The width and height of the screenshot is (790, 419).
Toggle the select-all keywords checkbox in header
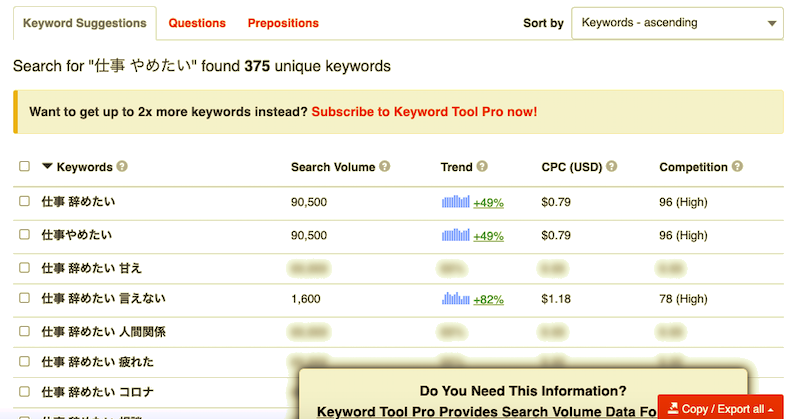[24, 167]
